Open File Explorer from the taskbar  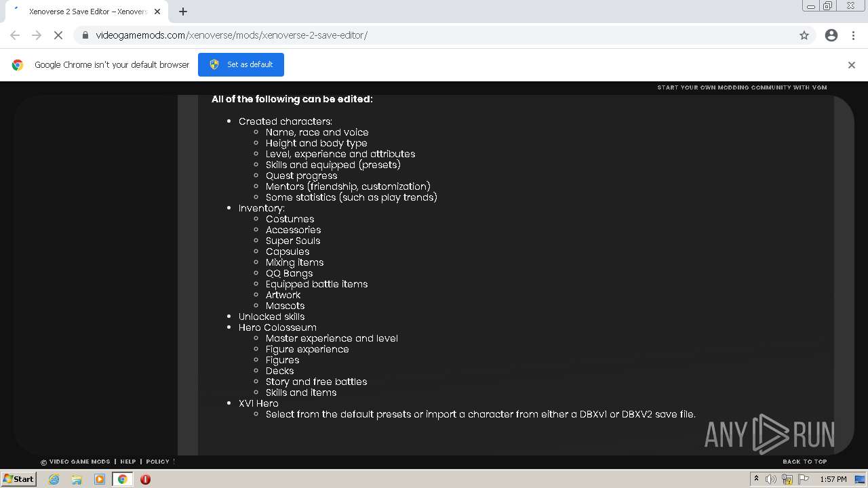point(77,479)
